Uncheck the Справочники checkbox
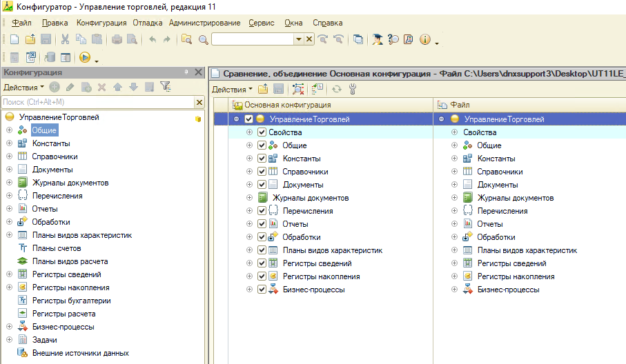 [262, 172]
